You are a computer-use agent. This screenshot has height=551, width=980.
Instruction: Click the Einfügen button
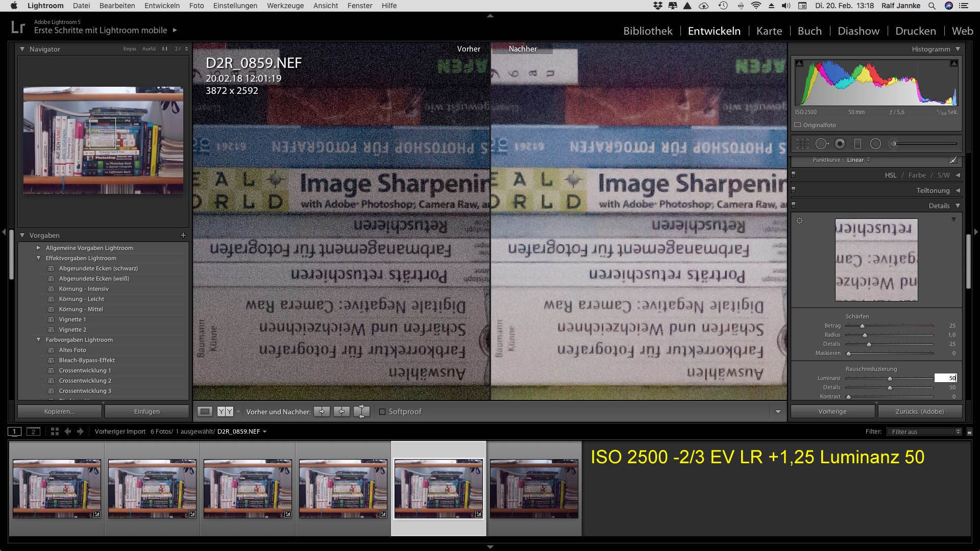pos(147,412)
